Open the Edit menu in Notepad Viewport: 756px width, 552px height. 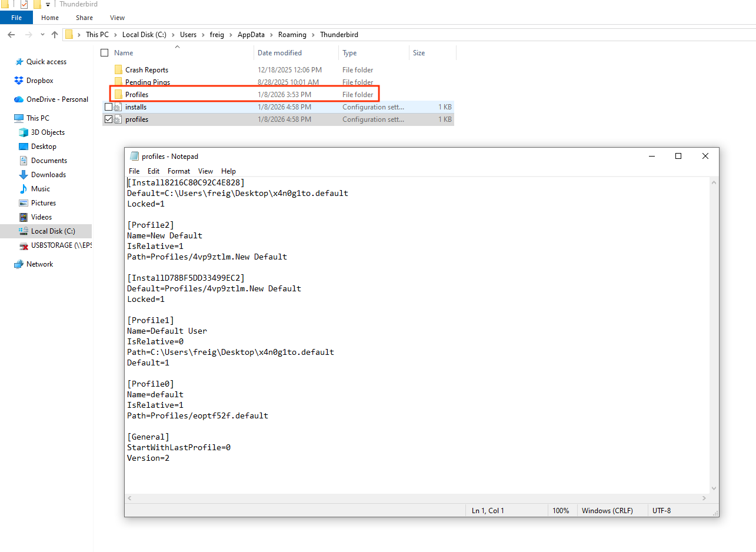click(154, 171)
